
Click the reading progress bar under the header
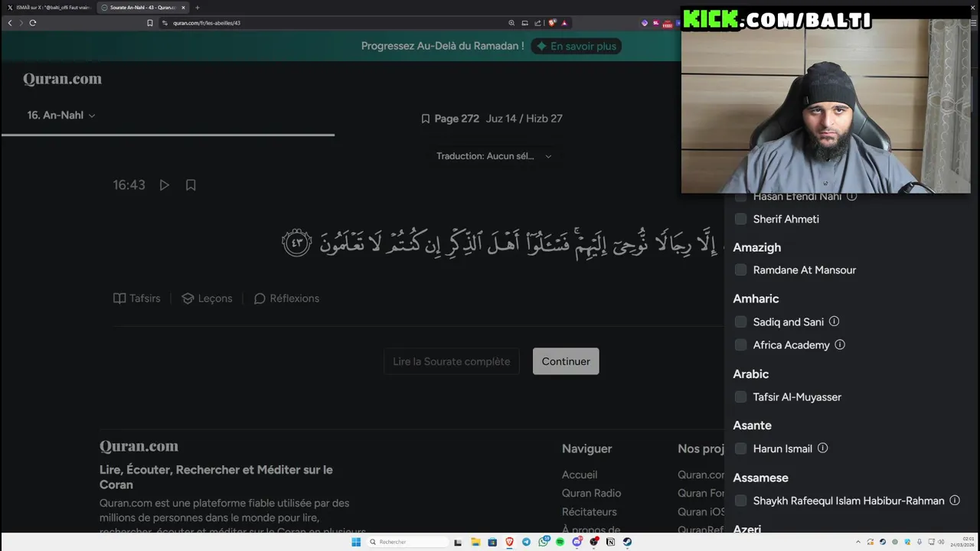[168, 135]
